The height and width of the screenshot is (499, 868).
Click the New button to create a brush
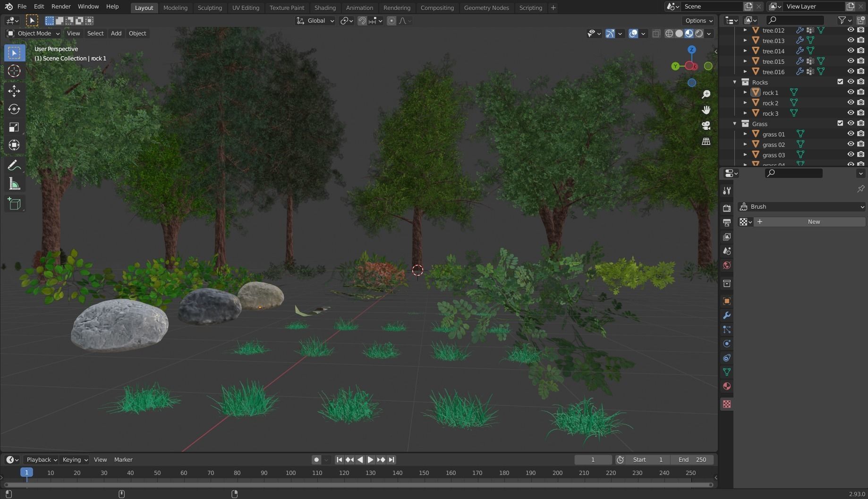[x=814, y=221]
